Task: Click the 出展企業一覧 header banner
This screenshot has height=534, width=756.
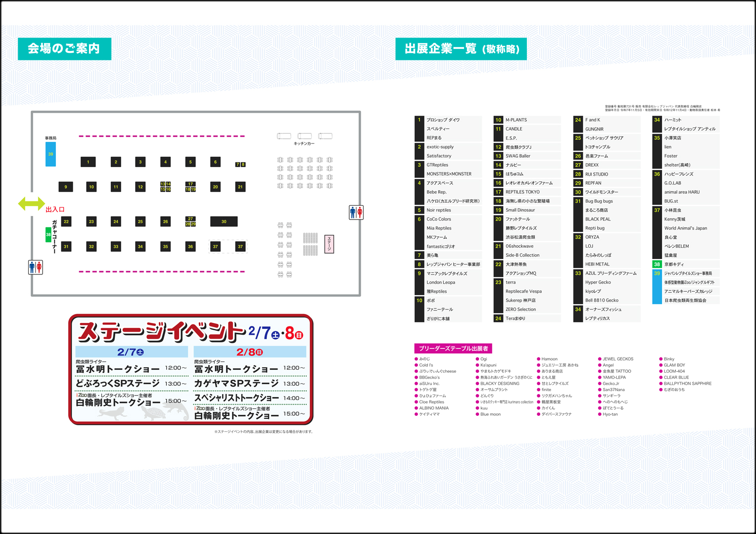Action: (461, 48)
